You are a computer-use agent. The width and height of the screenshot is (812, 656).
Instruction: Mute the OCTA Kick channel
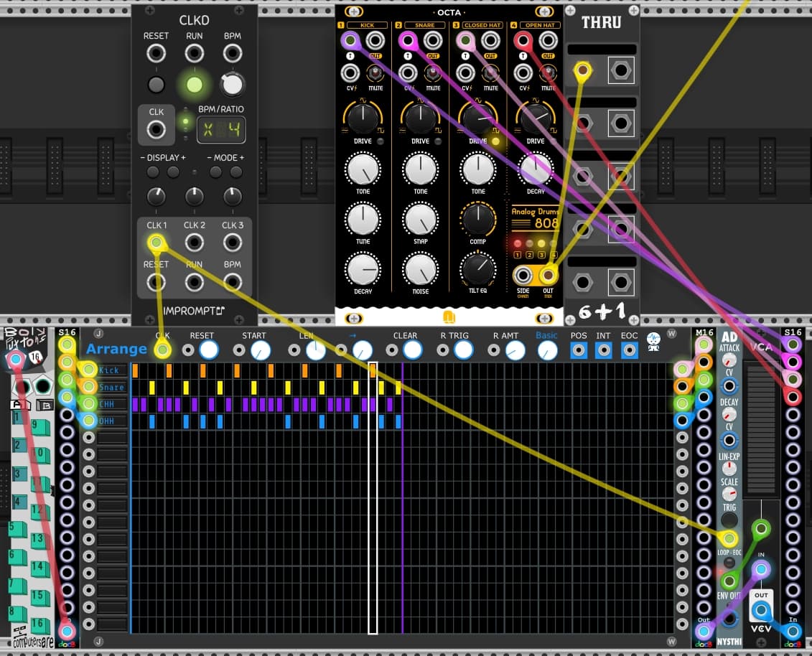(375, 73)
